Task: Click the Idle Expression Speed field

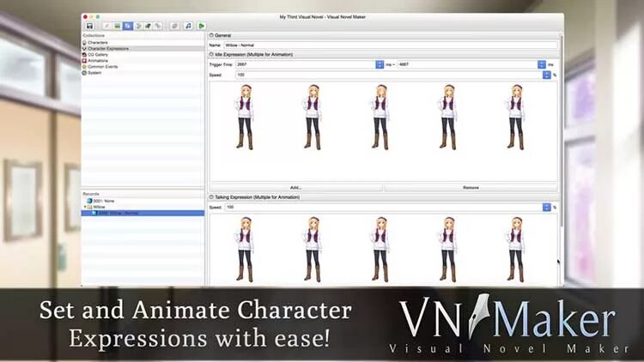Action: pyautogui.click(x=389, y=75)
